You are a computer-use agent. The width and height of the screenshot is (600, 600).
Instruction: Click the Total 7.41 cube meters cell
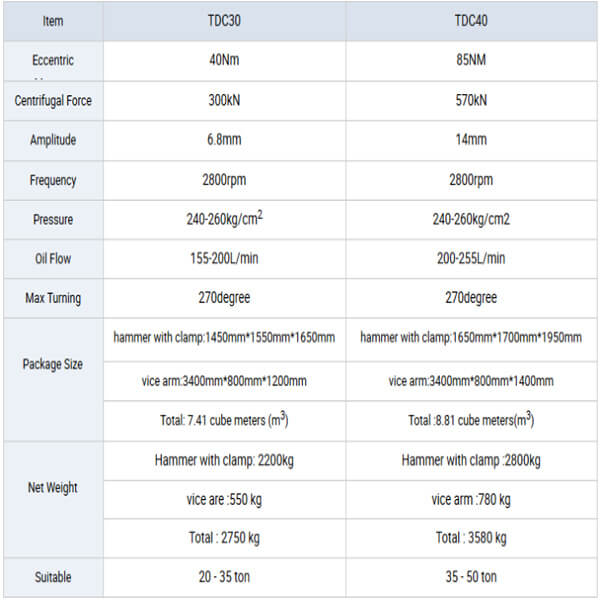click(223, 421)
